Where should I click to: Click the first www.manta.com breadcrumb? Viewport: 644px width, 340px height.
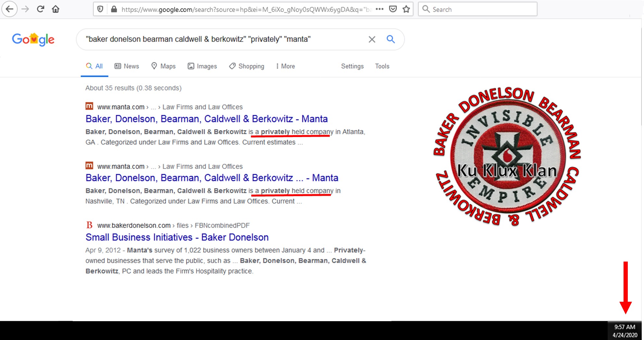point(121,107)
